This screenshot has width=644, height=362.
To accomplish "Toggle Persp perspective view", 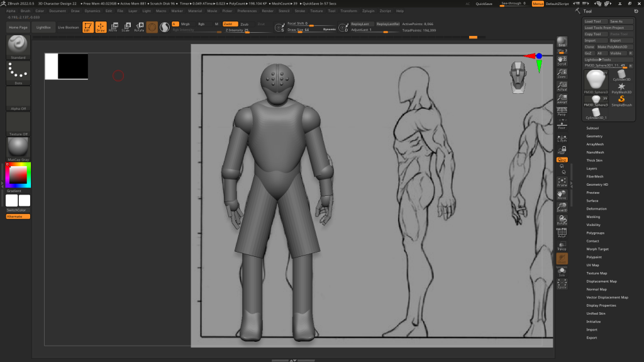I will pos(562,112).
